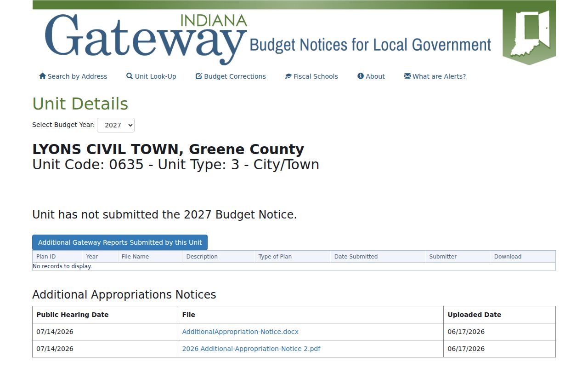The width and height of the screenshot is (588, 368).
Task: Click the info icon beside About
Action: click(x=361, y=76)
